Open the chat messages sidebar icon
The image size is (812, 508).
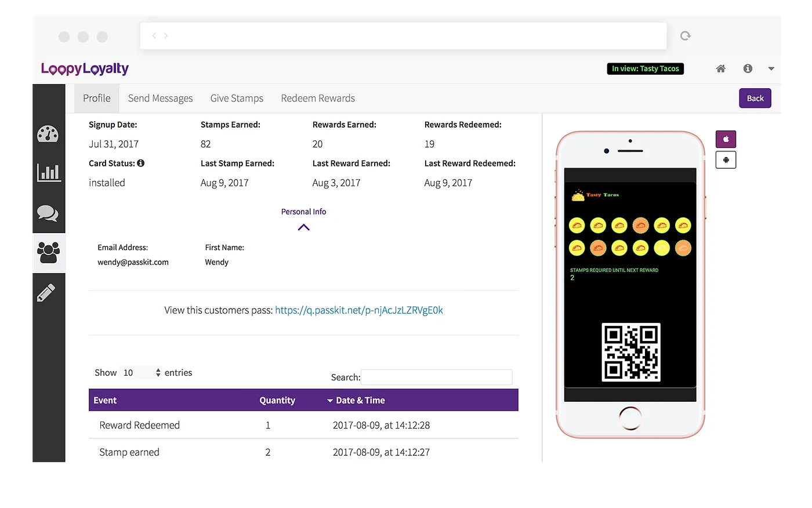tap(48, 213)
